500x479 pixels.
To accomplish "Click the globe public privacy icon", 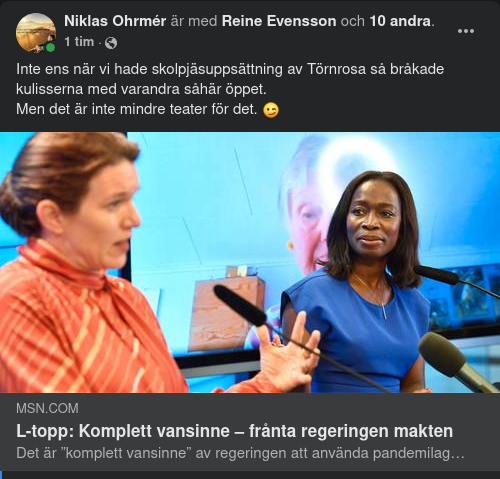I will [111, 43].
